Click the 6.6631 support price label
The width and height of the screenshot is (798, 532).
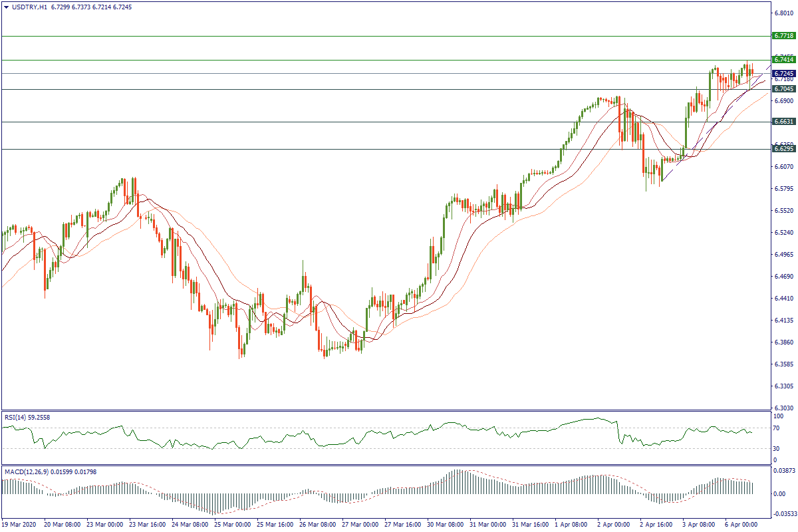click(784, 122)
